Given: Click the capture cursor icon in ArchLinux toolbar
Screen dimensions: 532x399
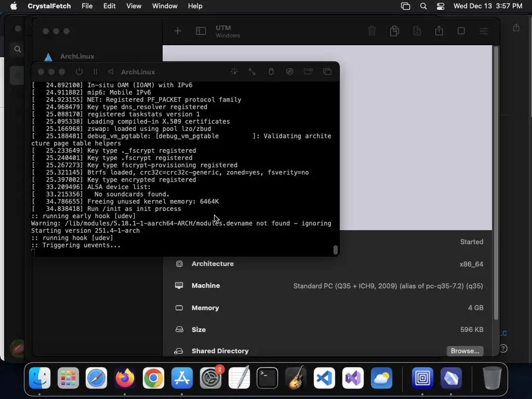Looking at the screenshot, I should coord(234,72).
